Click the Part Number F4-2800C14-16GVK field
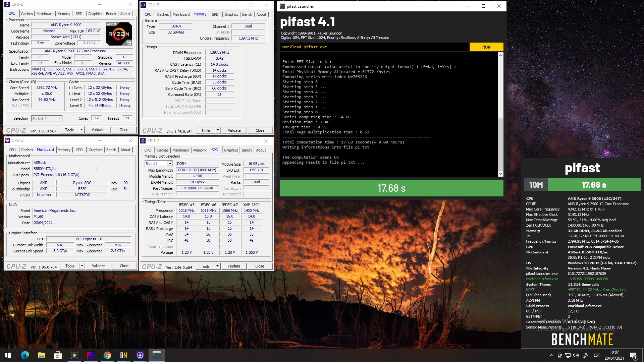Image resolution: width=644 pixels, height=362 pixels. point(197,188)
